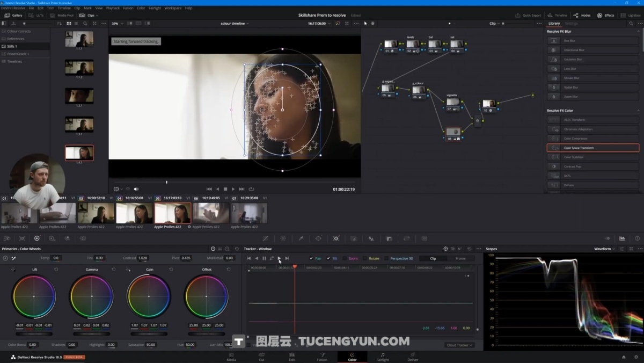This screenshot has width=644, height=363.
Task: Open the Tracker palette
Action: [x=336, y=238]
